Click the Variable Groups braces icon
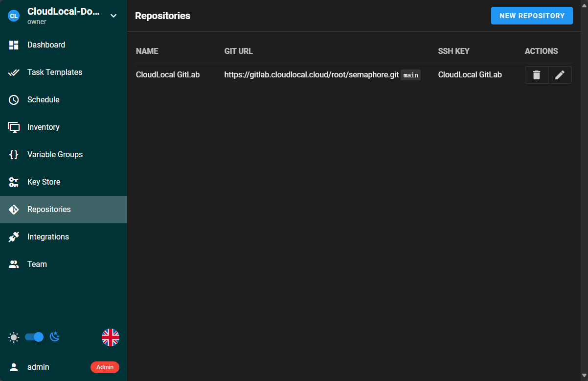 pyautogui.click(x=14, y=155)
